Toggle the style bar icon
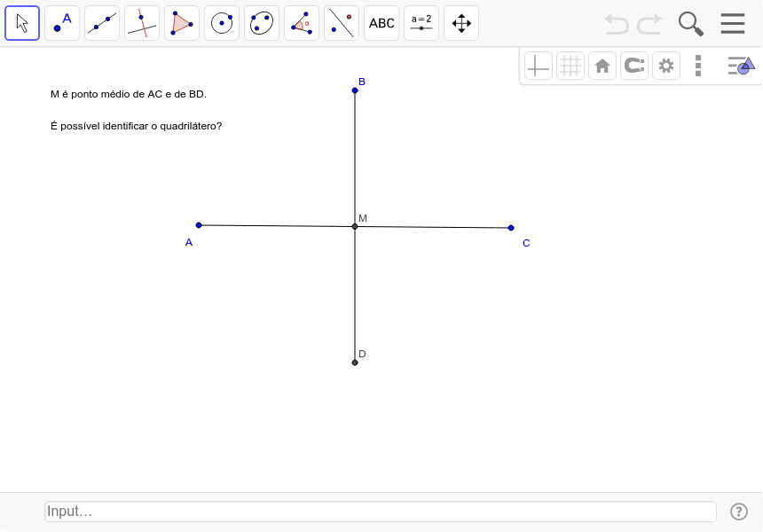The height and width of the screenshot is (532, 763). [x=741, y=66]
